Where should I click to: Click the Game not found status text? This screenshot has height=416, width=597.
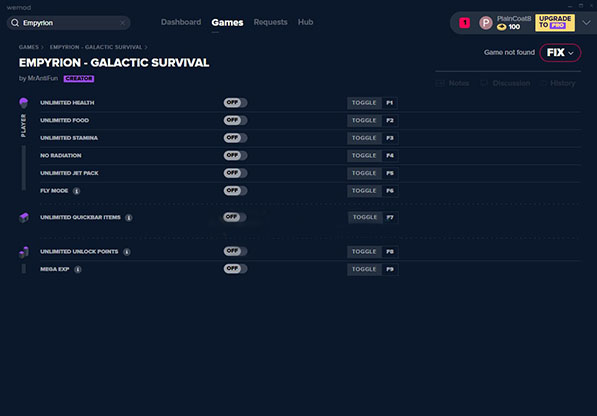(x=509, y=53)
